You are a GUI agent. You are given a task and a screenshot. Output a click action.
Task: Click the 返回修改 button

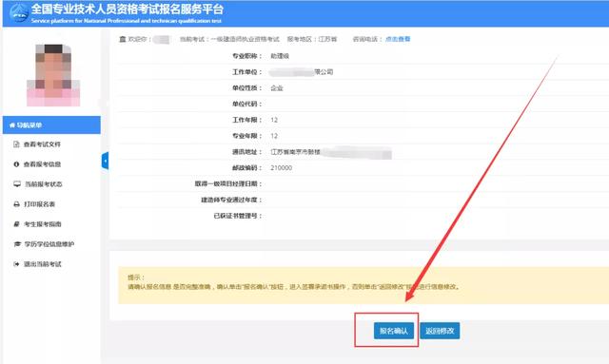440,331
